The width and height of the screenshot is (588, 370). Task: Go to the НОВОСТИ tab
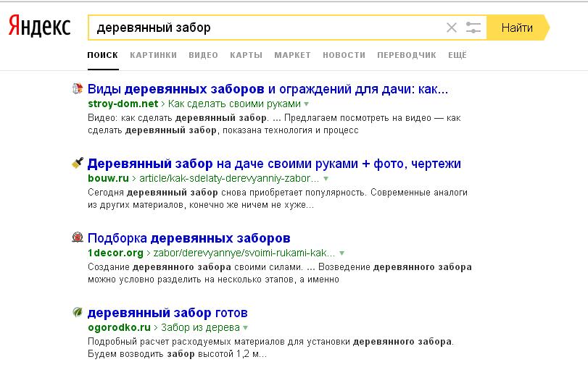click(x=344, y=55)
